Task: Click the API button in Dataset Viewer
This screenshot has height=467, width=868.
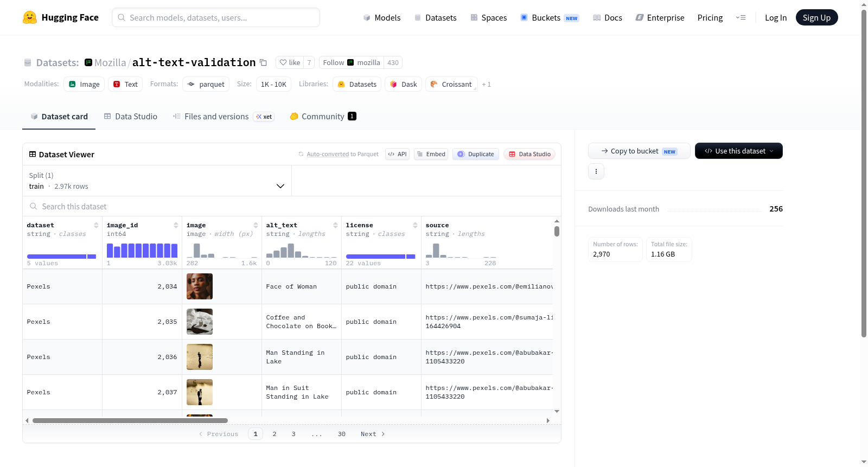Action: 397,154
